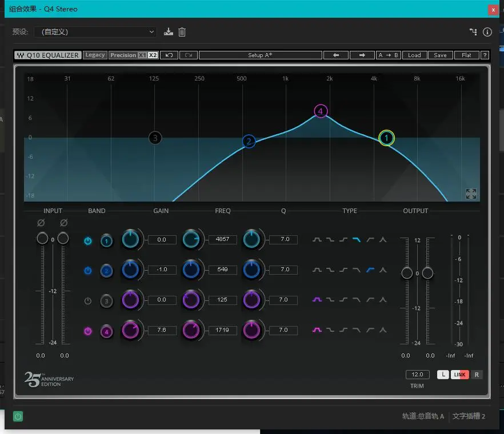Set band 1 type to high-cut filter
The height and width of the screenshot is (434, 504).
(x=357, y=240)
